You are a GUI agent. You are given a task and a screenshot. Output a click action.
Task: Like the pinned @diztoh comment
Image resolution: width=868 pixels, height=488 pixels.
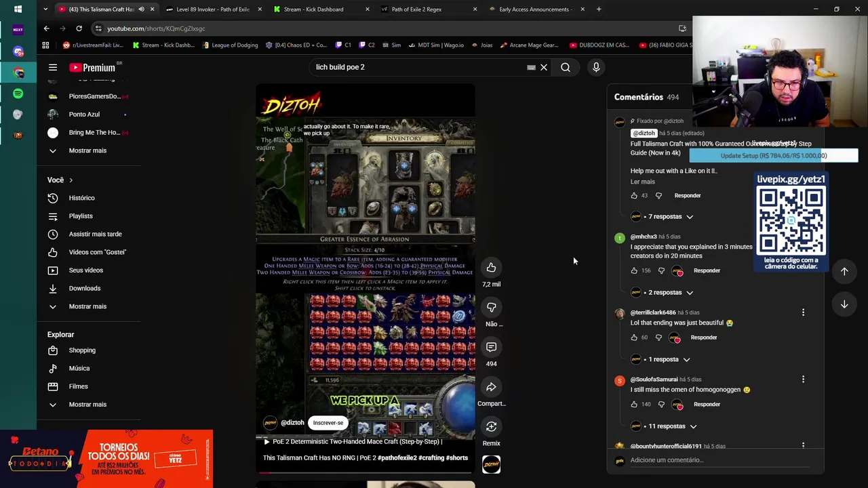coord(634,195)
